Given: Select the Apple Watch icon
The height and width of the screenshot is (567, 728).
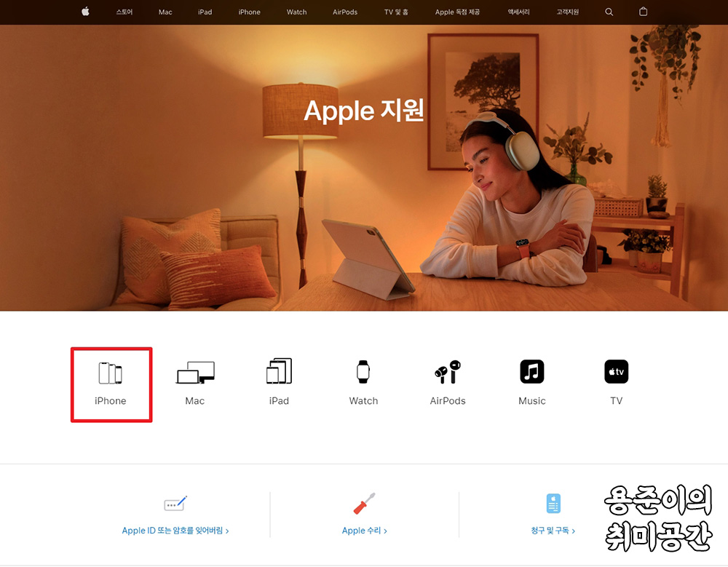Looking at the screenshot, I should [363, 371].
